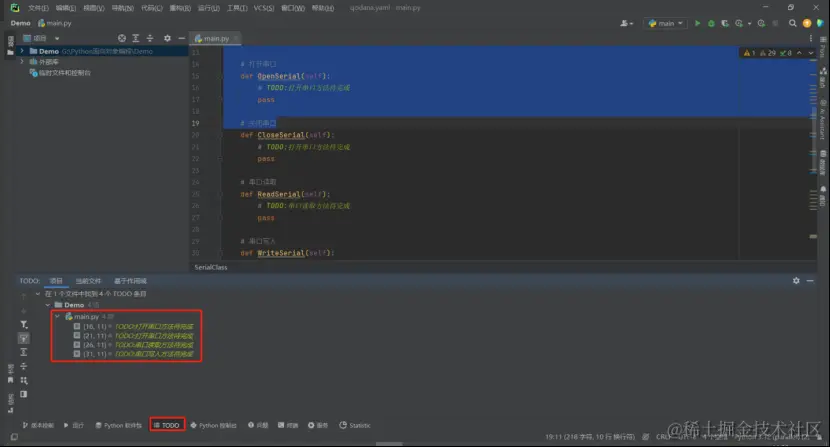
Task: Toggle autoscroll-to-source button in TODO sidebar
Action: tap(24, 338)
